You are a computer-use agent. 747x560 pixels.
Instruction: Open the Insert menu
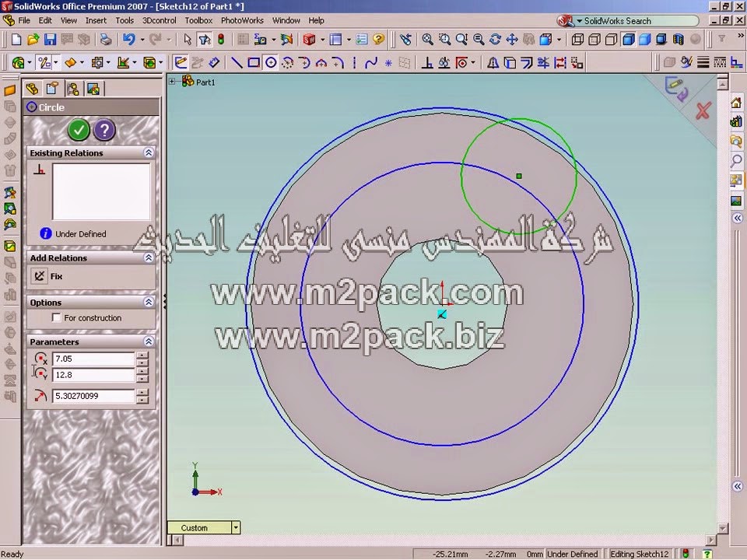click(96, 20)
